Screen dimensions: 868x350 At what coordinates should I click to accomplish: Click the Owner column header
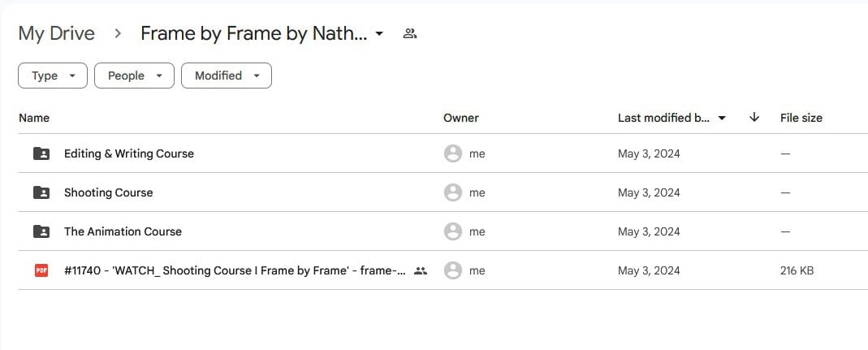(x=460, y=118)
